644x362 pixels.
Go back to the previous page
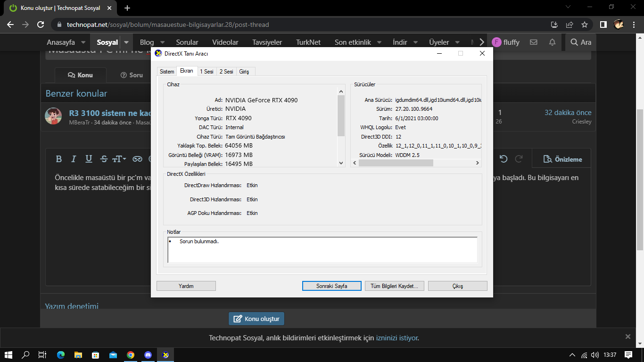(x=10, y=25)
